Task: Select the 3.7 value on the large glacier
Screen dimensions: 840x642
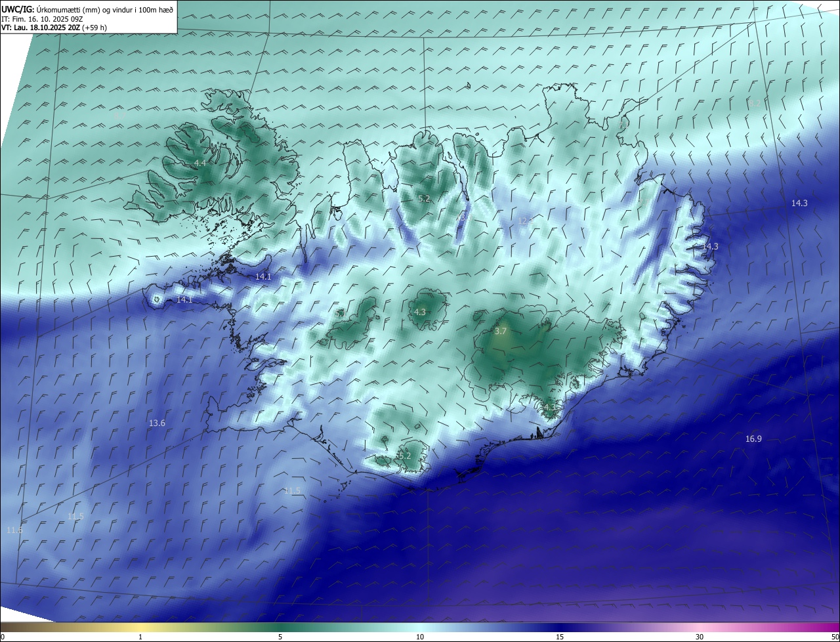Action: point(500,332)
